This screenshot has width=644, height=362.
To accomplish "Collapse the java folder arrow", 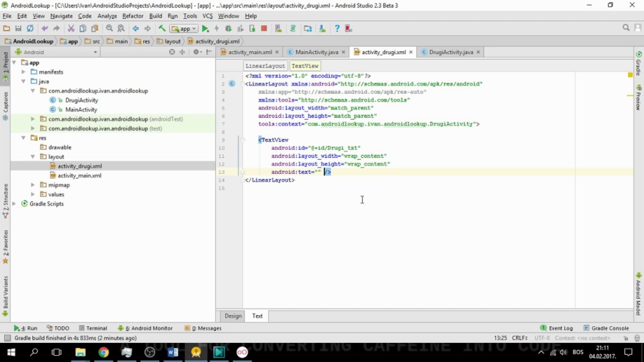I will coord(23,81).
